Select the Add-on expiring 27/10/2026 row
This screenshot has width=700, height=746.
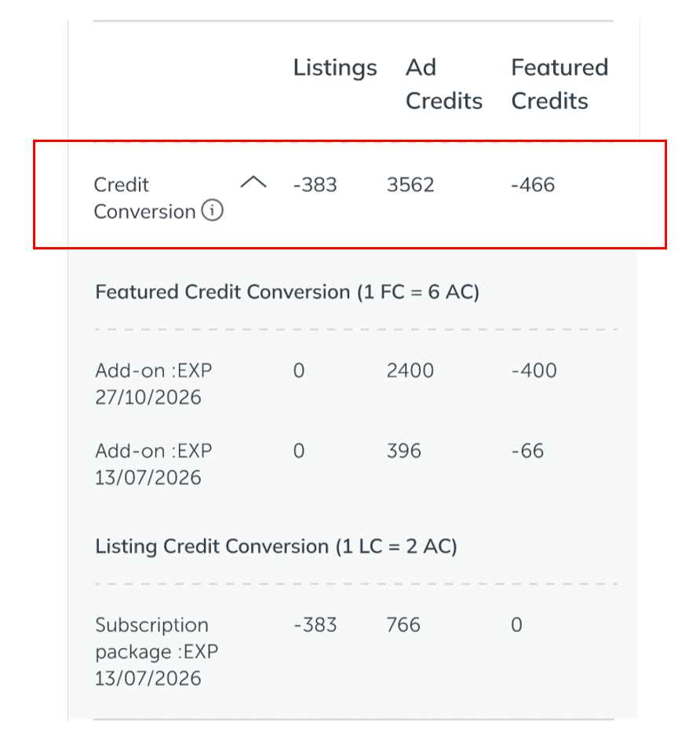pos(148,384)
